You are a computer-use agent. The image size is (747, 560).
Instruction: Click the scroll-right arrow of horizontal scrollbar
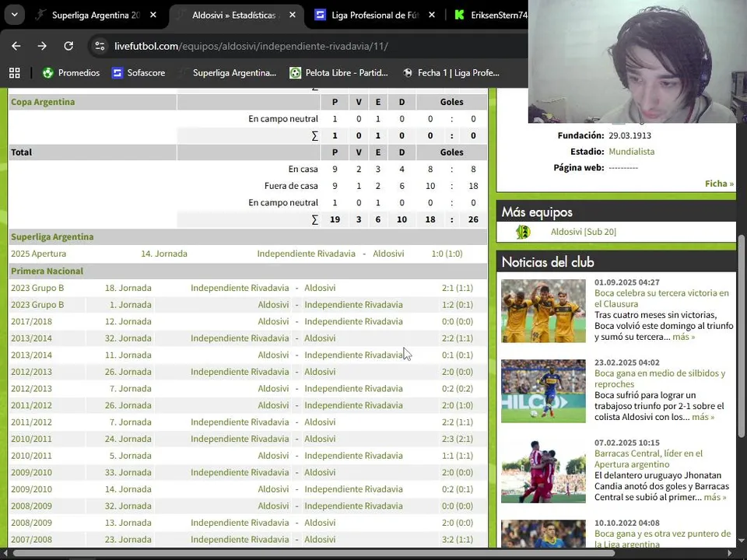(x=729, y=554)
